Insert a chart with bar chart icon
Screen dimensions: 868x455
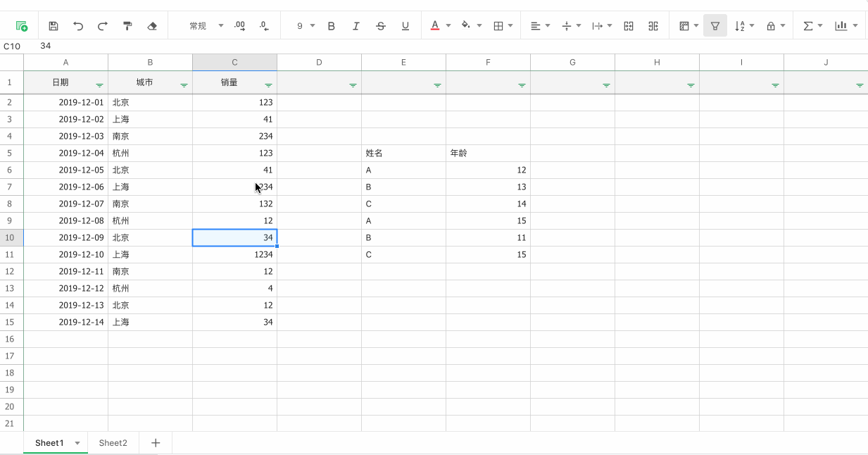[841, 26]
